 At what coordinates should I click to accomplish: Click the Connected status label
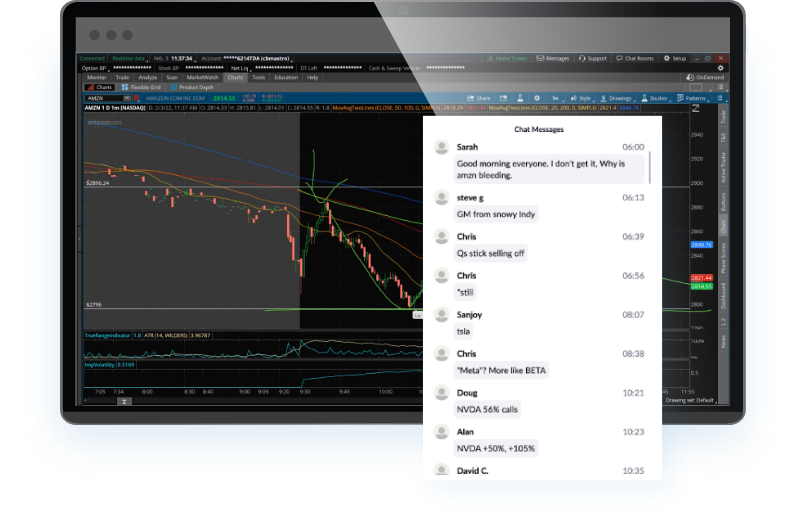pos(92,58)
